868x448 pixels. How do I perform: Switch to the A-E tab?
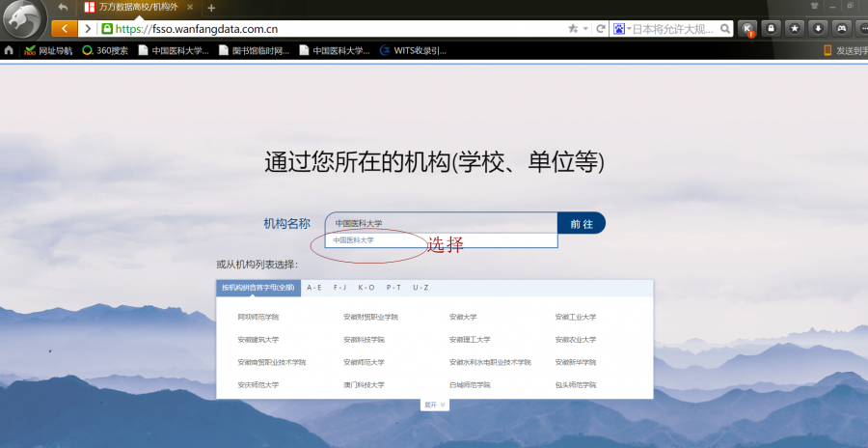coord(313,288)
